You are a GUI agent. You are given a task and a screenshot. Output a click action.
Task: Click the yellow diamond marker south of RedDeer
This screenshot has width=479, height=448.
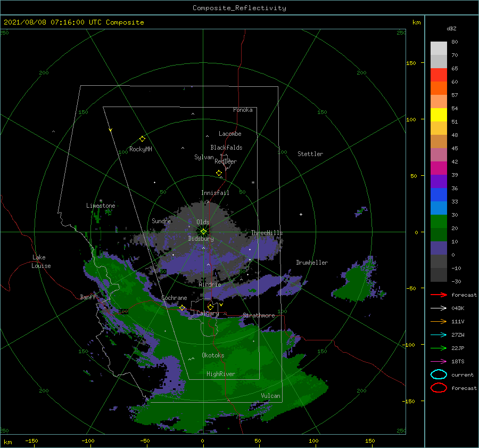219,173
